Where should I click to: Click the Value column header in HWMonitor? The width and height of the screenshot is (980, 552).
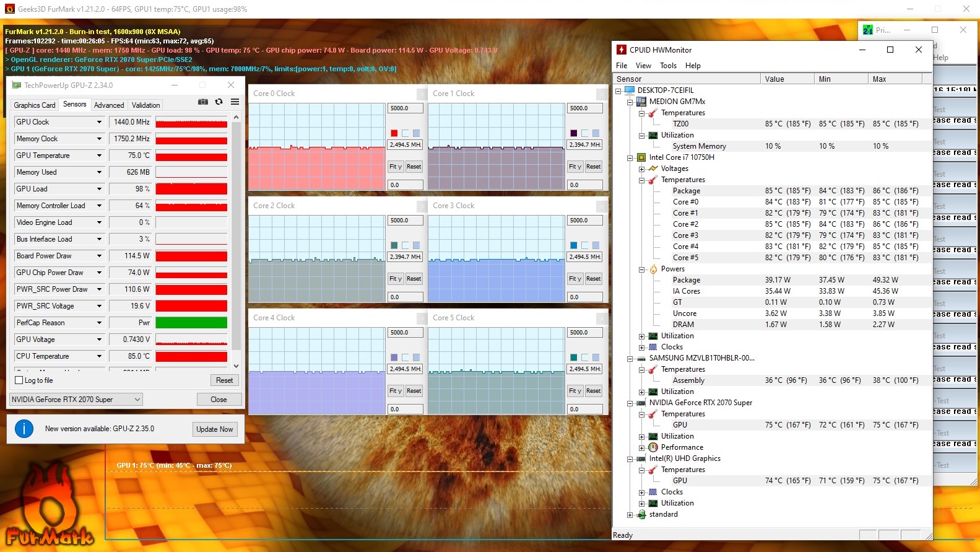787,79
